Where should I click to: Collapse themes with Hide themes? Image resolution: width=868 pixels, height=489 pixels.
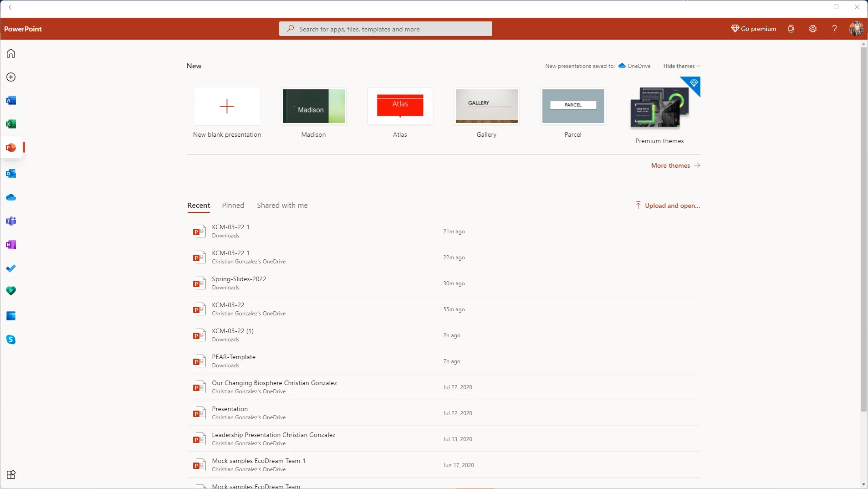pos(681,66)
